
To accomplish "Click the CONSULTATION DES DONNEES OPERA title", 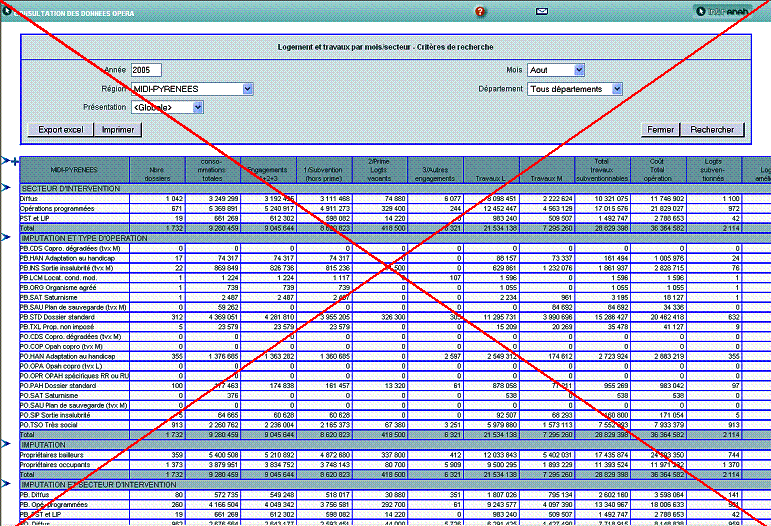I will coord(74,13).
